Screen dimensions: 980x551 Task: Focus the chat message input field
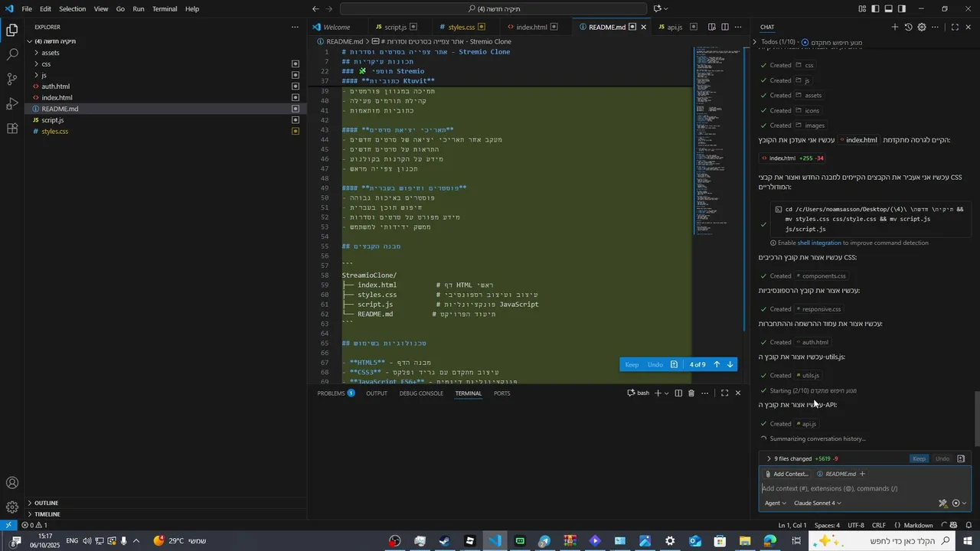(865, 489)
